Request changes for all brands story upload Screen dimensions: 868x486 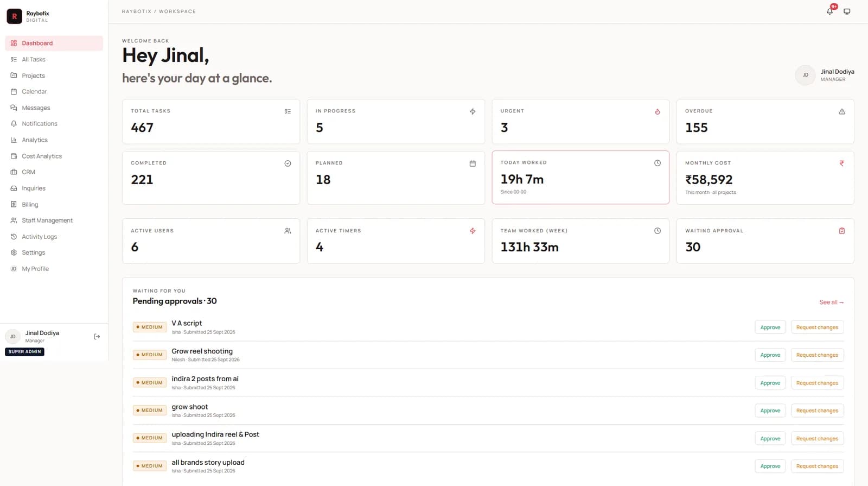pos(817,466)
